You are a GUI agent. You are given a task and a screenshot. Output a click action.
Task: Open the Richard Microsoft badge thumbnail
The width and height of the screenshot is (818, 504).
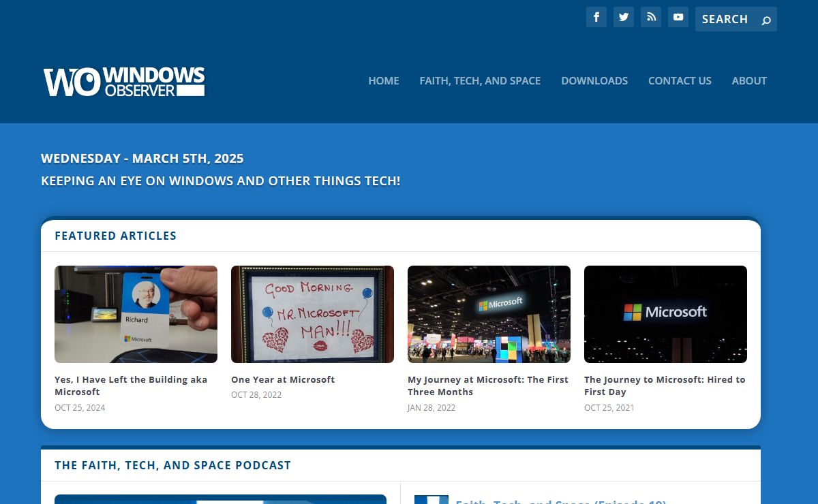pos(136,314)
